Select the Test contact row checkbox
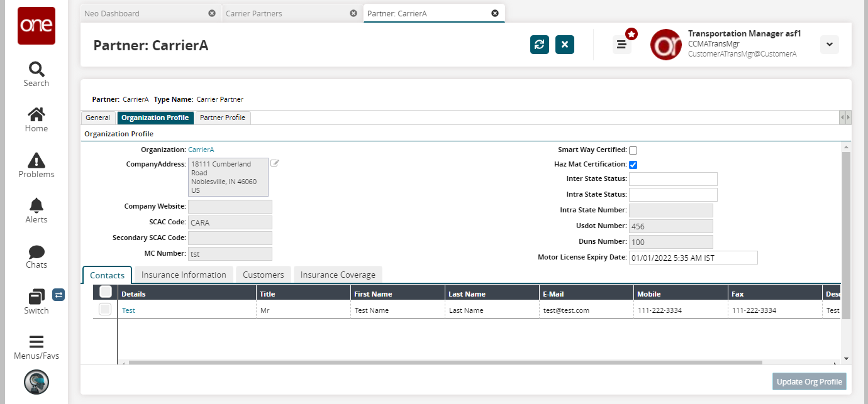The width and height of the screenshot is (868, 404). (105, 309)
